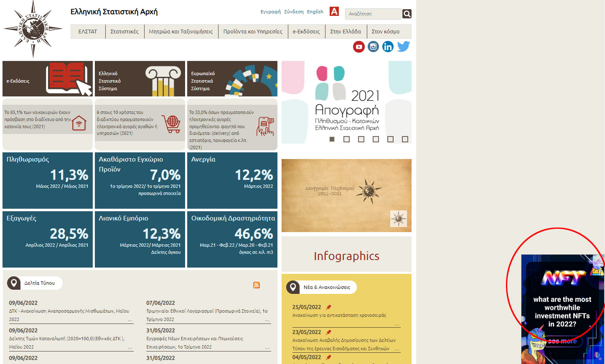Click the ELSTAT compass logo
The image size is (605, 364).
point(33,29)
